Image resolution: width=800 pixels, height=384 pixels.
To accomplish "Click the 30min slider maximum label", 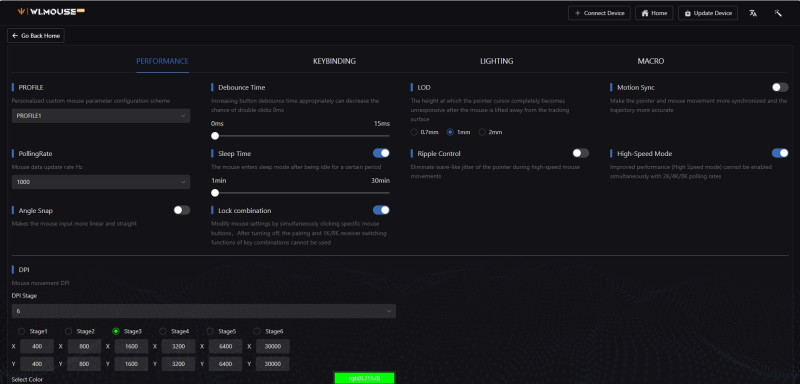I will coord(380,181).
